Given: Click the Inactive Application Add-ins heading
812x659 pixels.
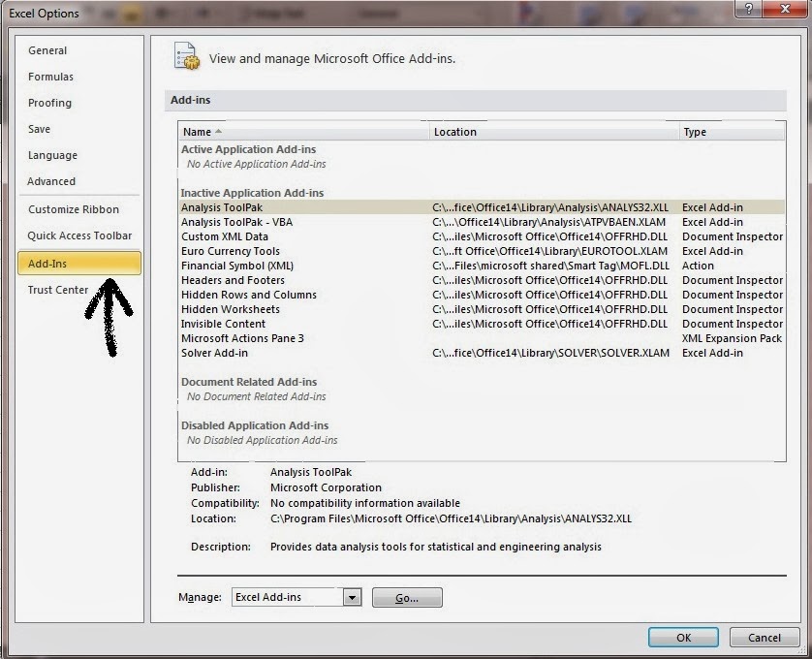Looking at the screenshot, I should 252,193.
